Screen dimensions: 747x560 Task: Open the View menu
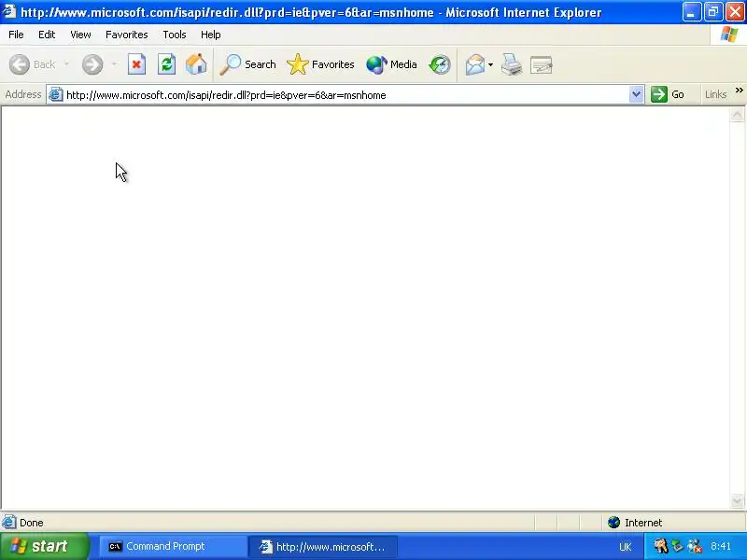(x=80, y=35)
